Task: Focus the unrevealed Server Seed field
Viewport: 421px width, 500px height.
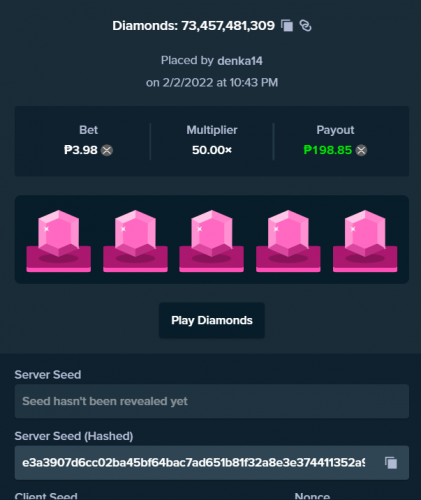Action: (x=212, y=401)
